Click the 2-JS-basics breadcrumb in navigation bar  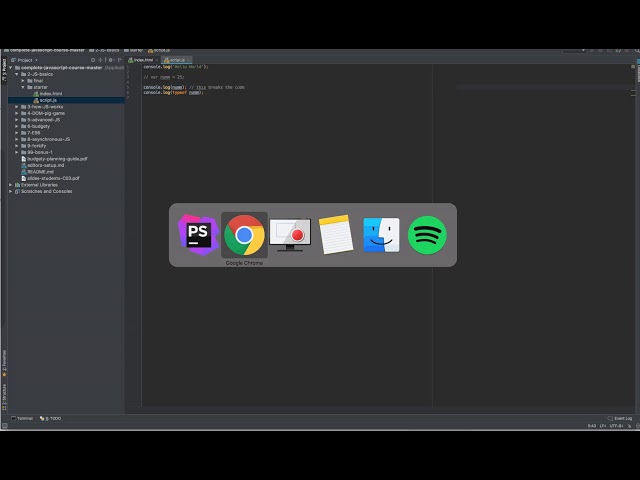coord(104,51)
